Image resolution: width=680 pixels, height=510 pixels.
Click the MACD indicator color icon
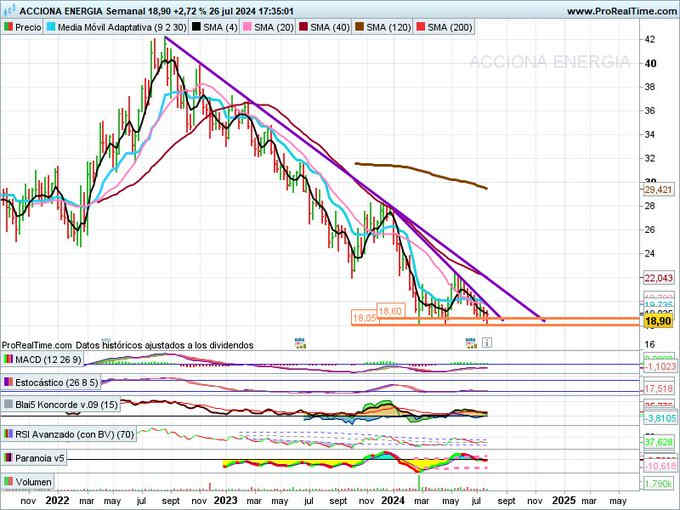[x=8, y=360]
